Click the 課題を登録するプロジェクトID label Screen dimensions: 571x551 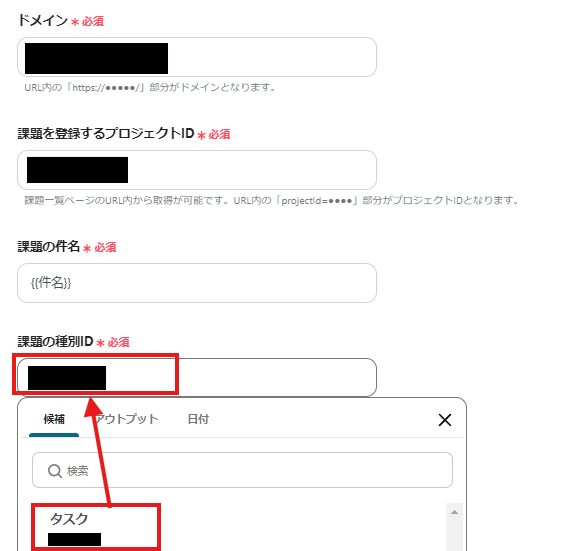pyautogui.click(x=106, y=133)
